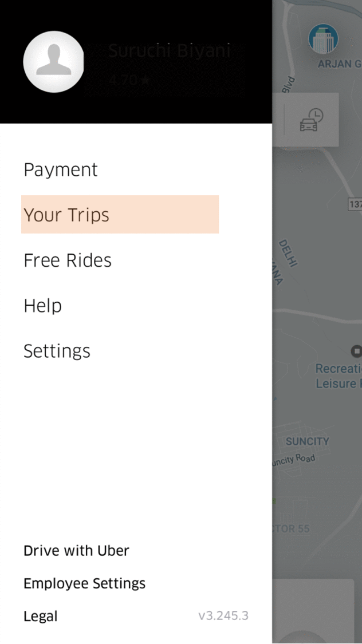
Task: Open the Payment menu item
Action: pos(61,169)
